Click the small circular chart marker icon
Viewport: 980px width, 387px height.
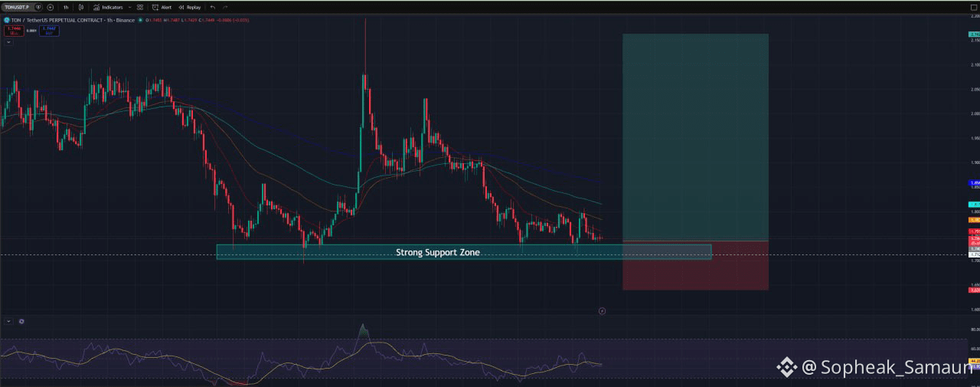coord(602,311)
